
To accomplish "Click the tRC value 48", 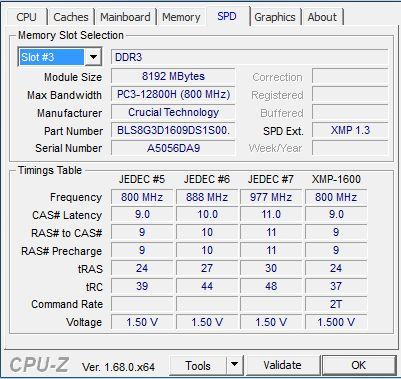I will (x=271, y=286).
